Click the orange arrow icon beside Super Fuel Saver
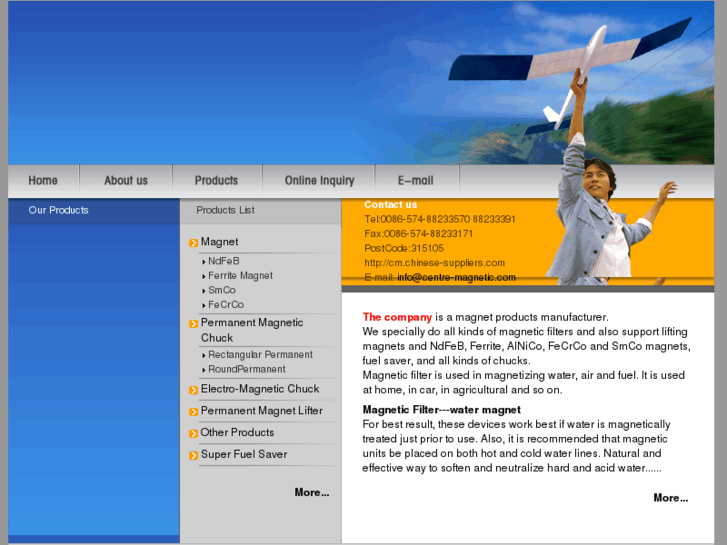Image resolution: width=727 pixels, height=545 pixels. tap(193, 455)
